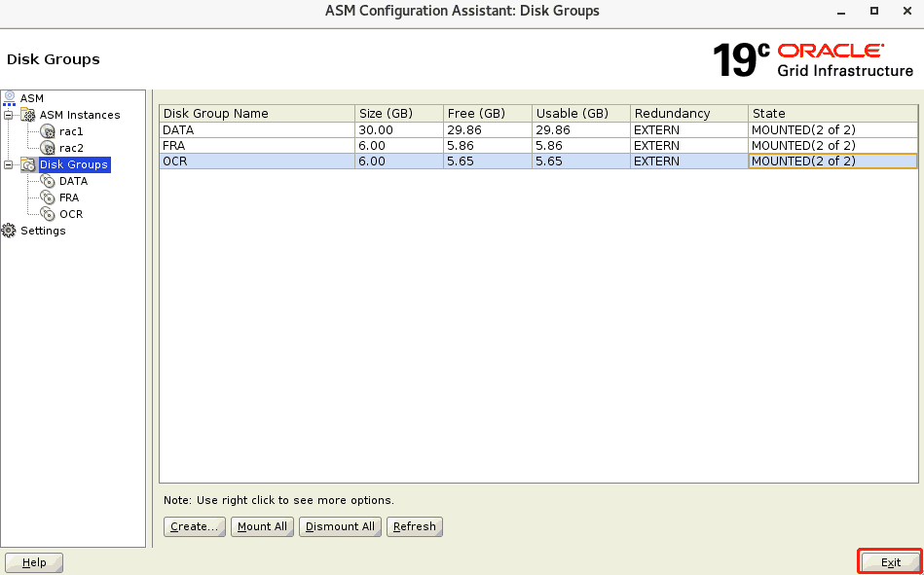Open Help
The width and height of the screenshot is (924, 575).
[x=34, y=562]
